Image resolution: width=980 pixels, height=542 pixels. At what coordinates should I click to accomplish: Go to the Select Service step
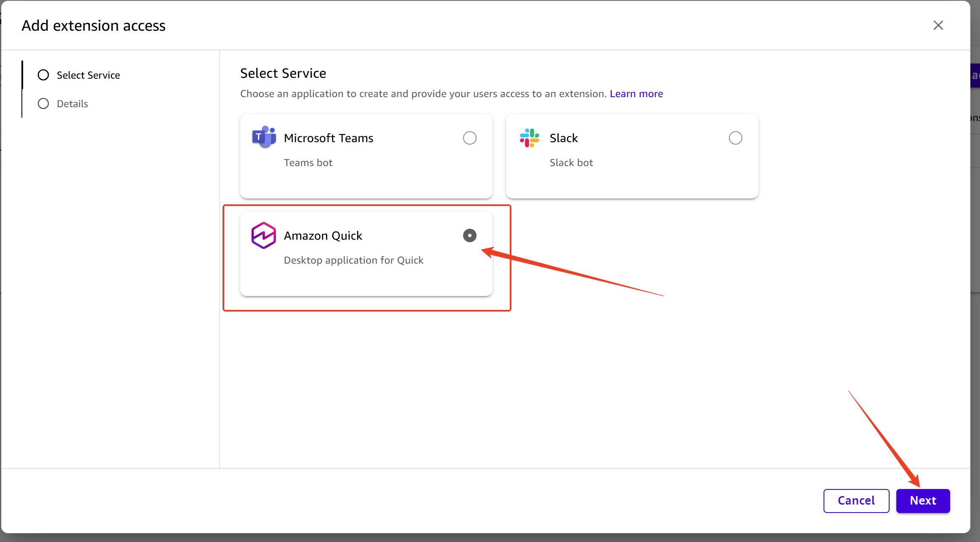79,75
